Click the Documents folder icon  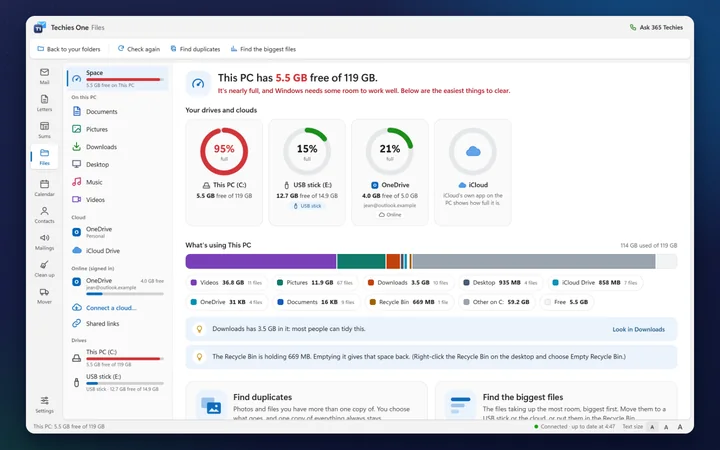[x=77, y=111]
